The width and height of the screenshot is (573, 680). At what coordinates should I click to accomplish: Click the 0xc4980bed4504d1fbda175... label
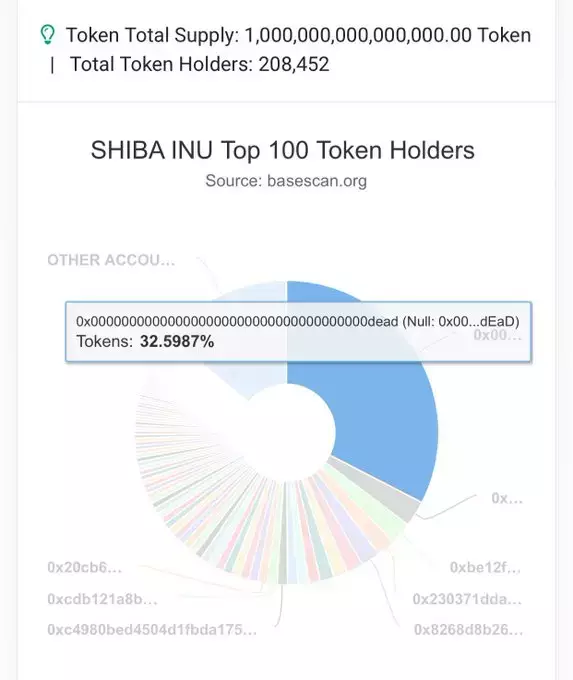pos(152,629)
